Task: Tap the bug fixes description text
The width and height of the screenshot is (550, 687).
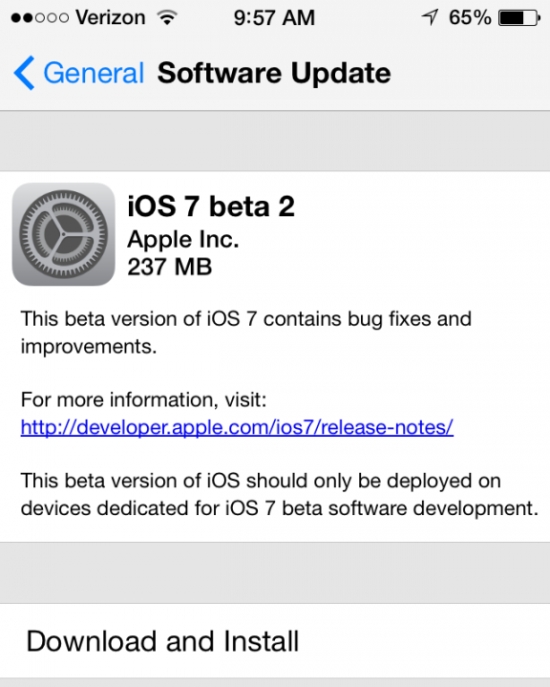Action: click(x=246, y=332)
